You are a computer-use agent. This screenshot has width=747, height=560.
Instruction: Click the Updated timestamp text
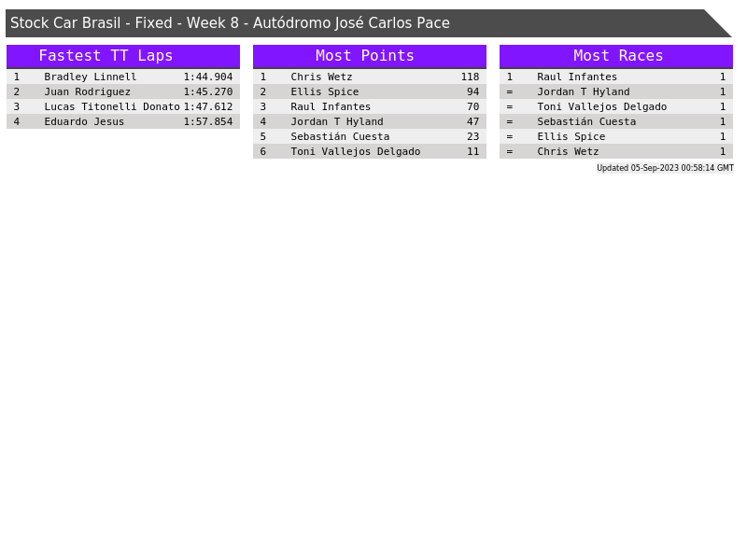(665, 168)
